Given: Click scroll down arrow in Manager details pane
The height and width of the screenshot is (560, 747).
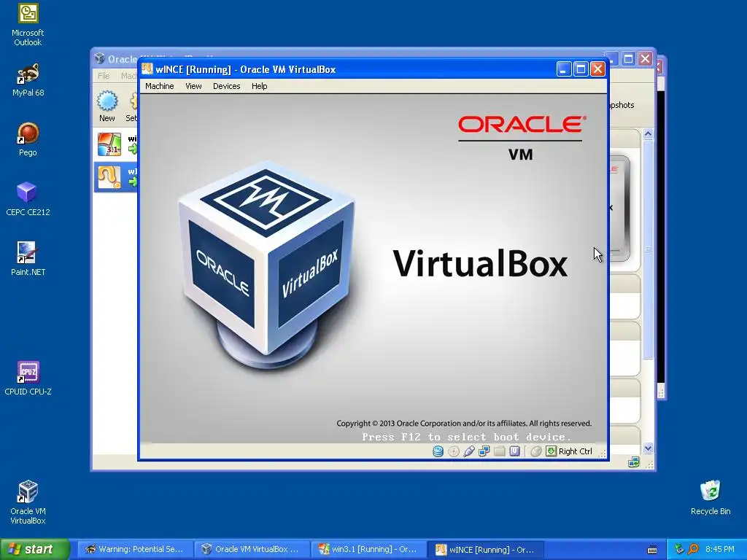Looking at the screenshot, I should (x=648, y=448).
